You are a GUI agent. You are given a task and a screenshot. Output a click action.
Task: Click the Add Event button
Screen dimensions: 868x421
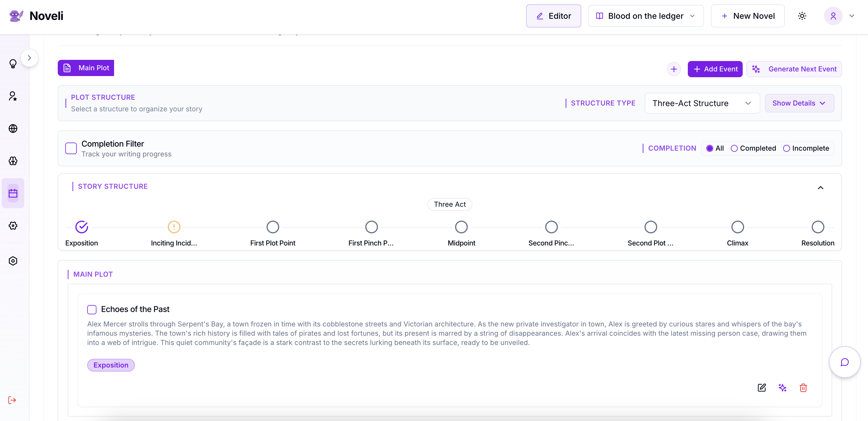pyautogui.click(x=715, y=69)
